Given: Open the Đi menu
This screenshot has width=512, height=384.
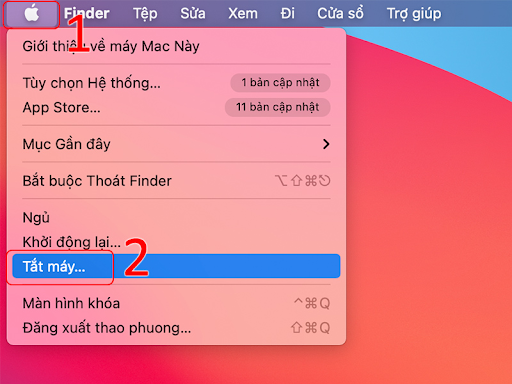Looking at the screenshot, I should click(x=287, y=14).
